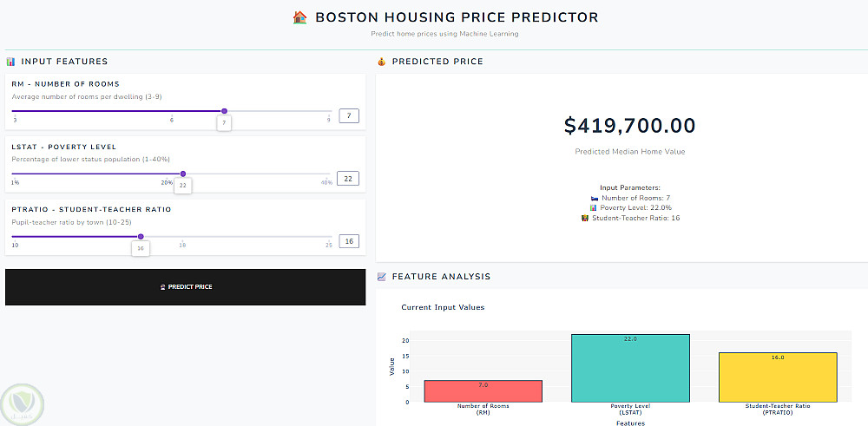Click the house icon in the page title
The image size is (868, 426).
pos(300,17)
